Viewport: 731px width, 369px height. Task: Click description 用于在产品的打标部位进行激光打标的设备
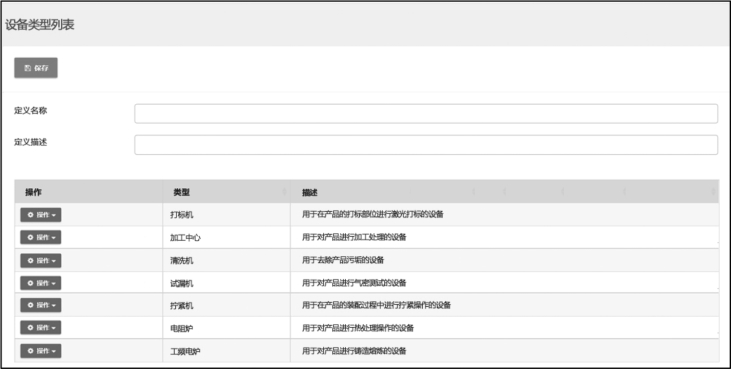pos(373,214)
